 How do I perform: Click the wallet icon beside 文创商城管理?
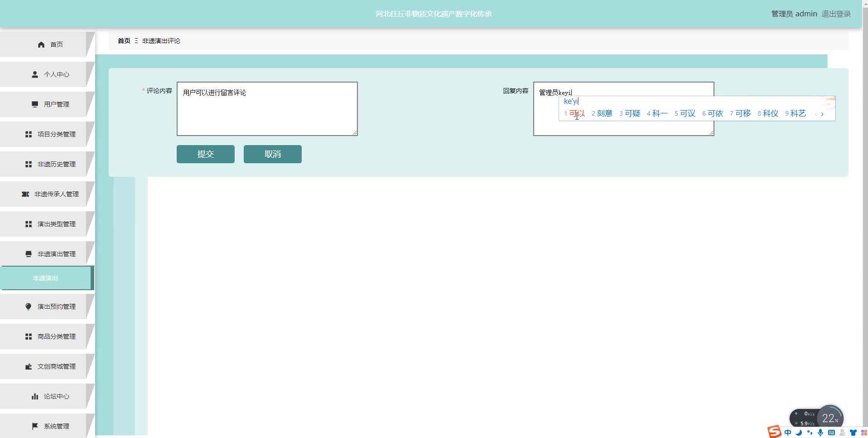(29, 366)
